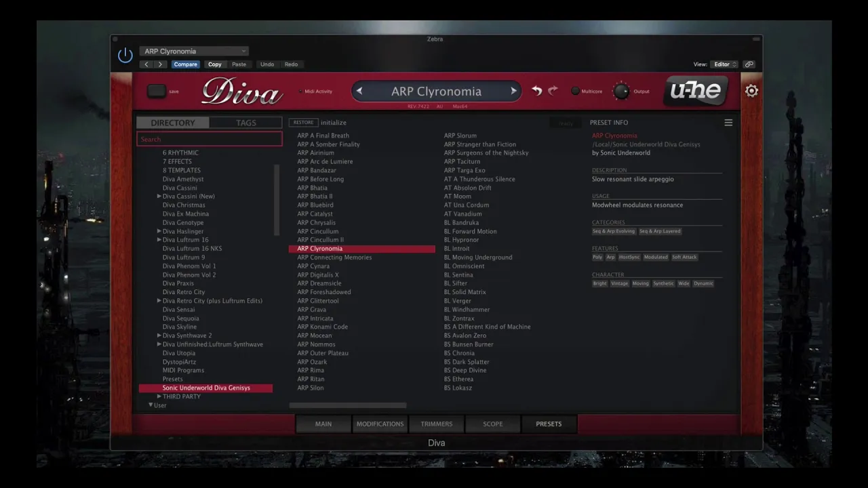Click the Paste button
Screen dimensions: 868x488
(x=239, y=64)
